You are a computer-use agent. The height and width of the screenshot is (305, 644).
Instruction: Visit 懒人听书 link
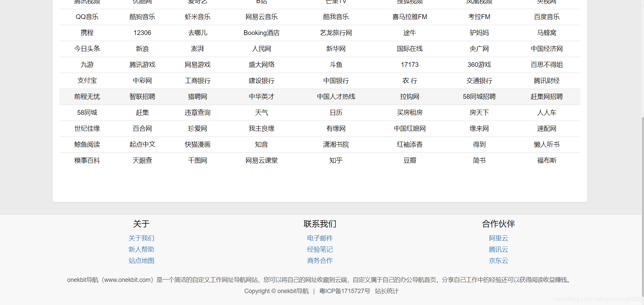[547, 145]
